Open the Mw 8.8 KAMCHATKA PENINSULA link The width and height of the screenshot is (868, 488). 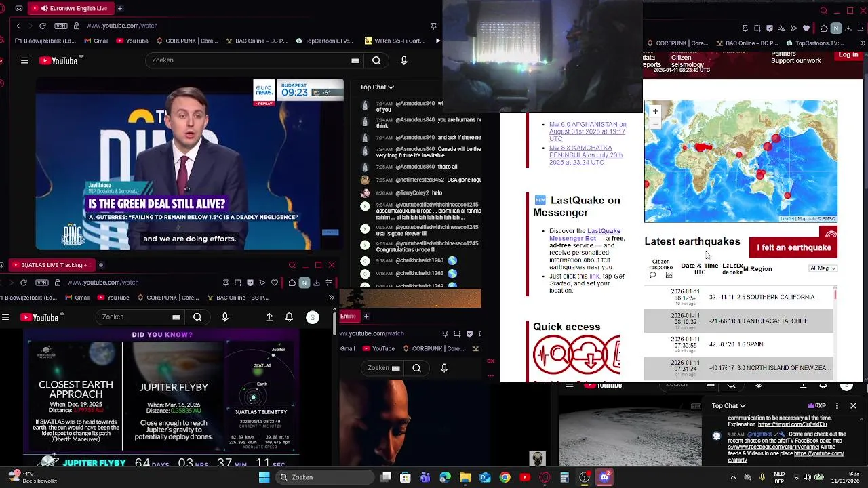point(586,155)
